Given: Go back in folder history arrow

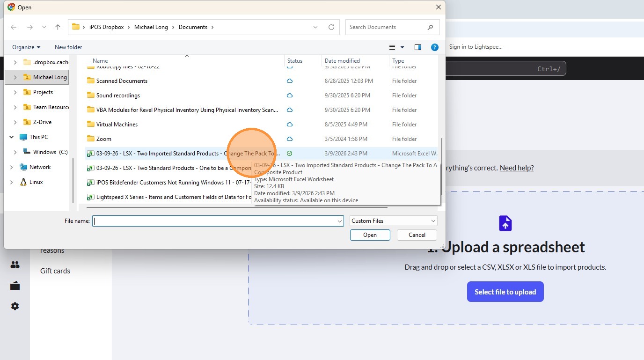Looking at the screenshot, I should click(x=14, y=27).
